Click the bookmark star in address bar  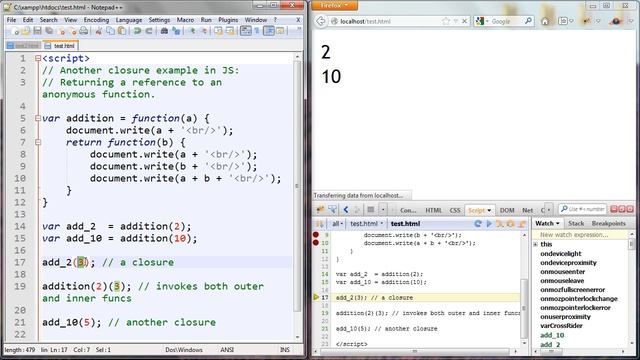(x=446, y=21)
